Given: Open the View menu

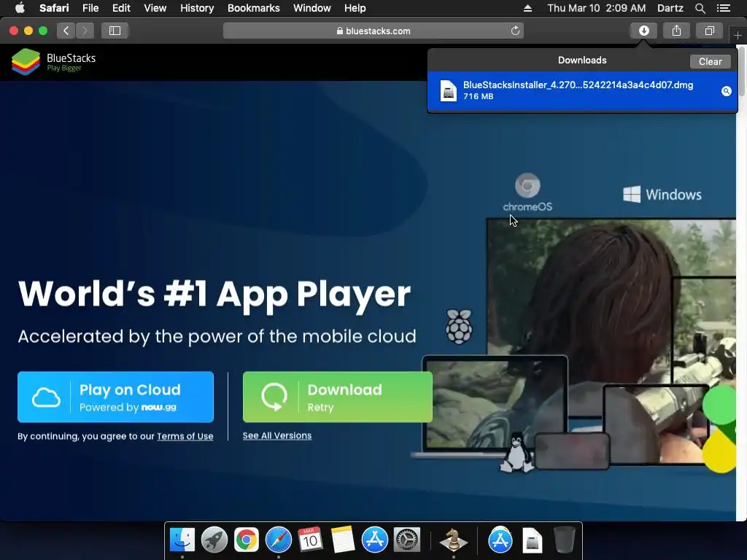Looking at the screenshot, I should point(155,8).
